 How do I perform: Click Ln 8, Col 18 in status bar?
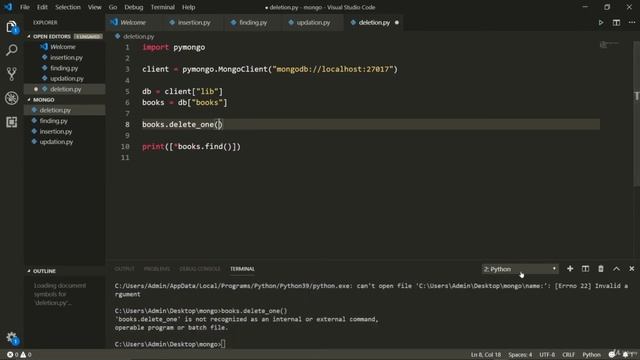486,355
